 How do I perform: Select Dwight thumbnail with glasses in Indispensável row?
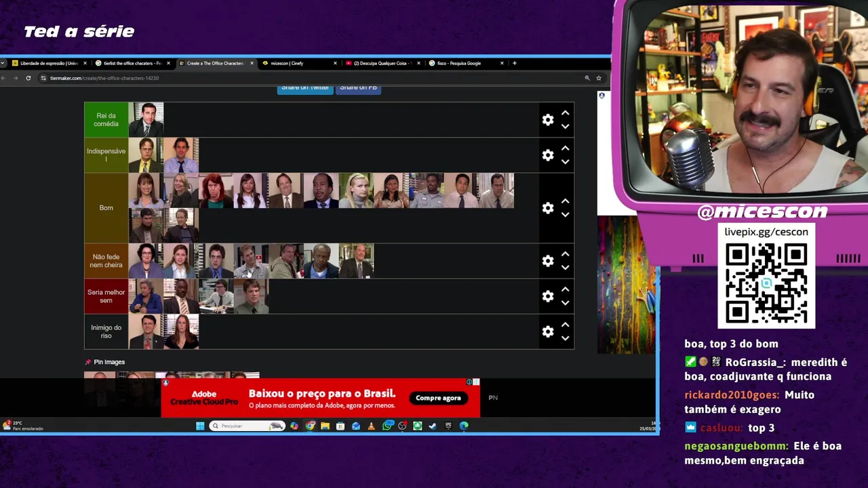click(146, 155)
